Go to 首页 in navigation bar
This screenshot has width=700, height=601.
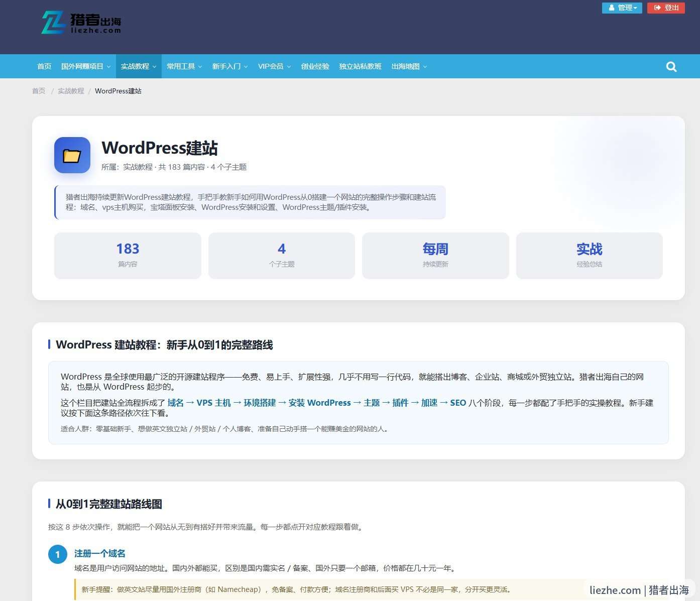(x=44, y=66)
